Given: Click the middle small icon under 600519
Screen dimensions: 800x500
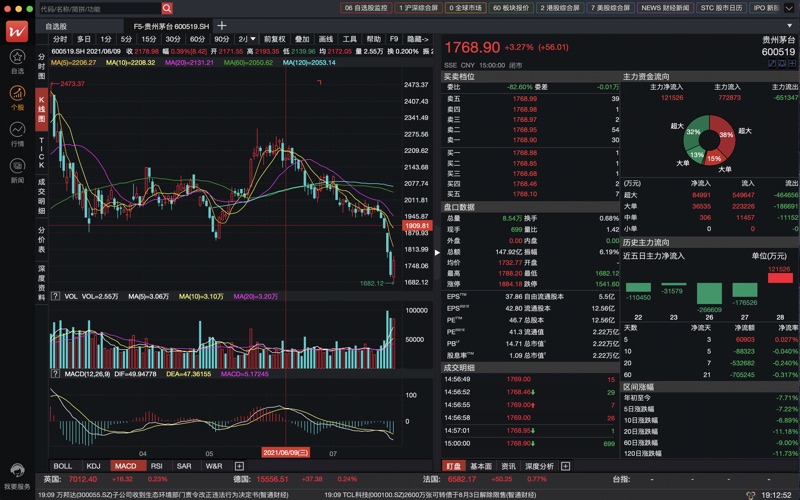Looking at the screenshot, I should (782, 63).
